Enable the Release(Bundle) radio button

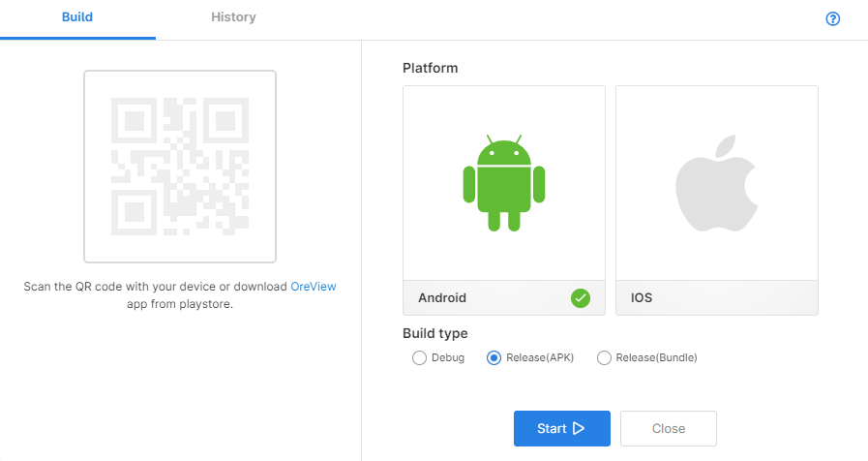pos(604,358)
